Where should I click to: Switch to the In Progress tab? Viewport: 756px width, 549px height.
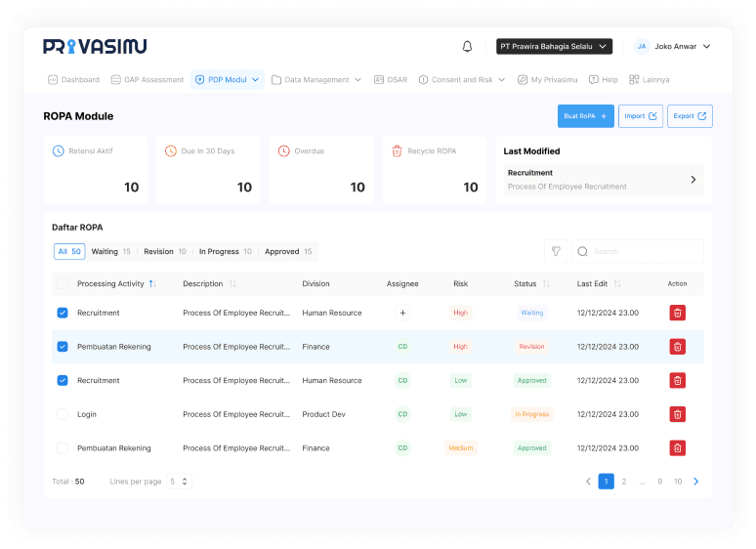tap(225, 251)
